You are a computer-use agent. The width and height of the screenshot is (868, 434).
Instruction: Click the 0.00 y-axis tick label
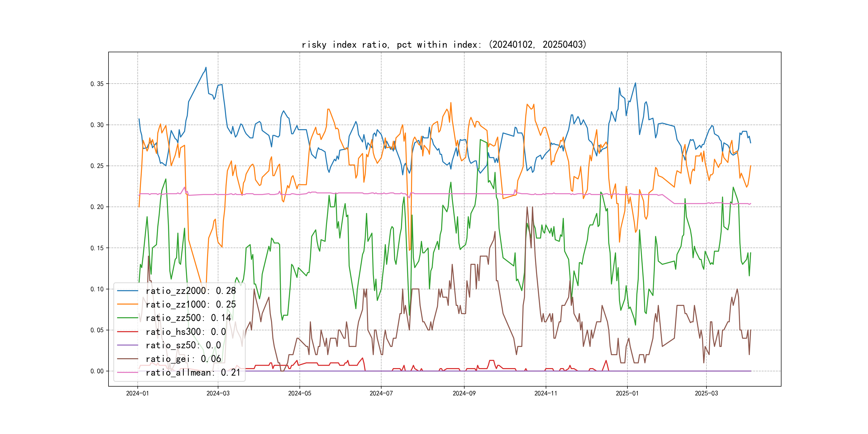97,371
